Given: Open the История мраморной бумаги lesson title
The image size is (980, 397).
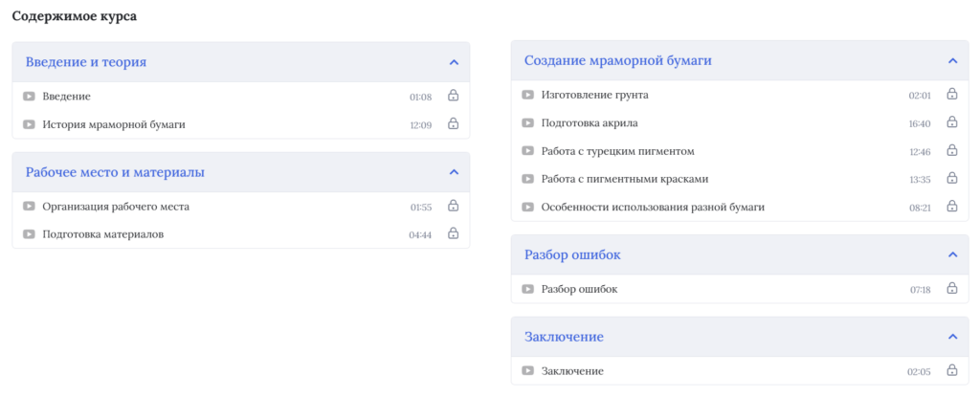Looking at the screenshot, I should tap(114, 124).
